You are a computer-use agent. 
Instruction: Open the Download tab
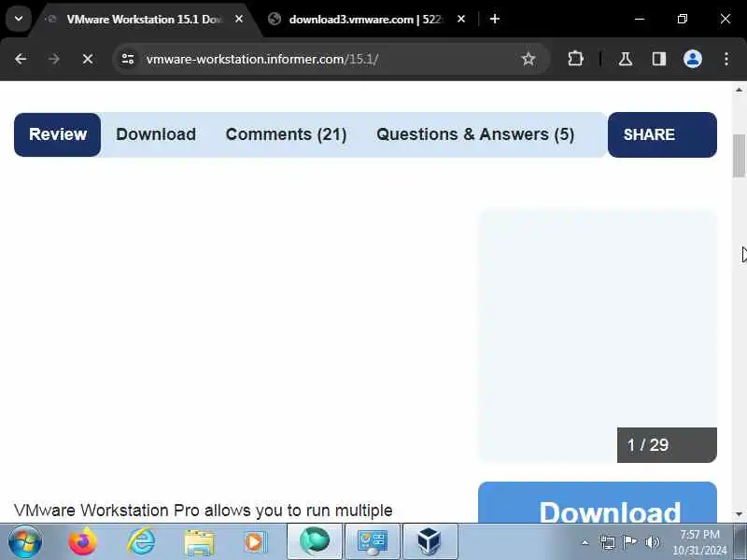point(156,134)
